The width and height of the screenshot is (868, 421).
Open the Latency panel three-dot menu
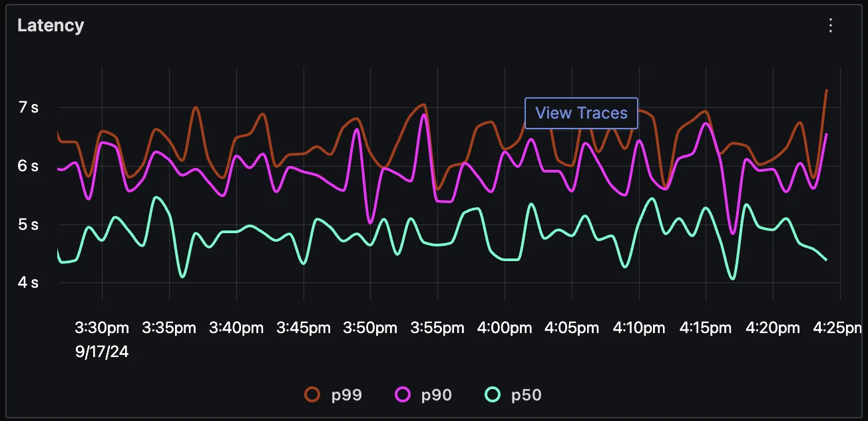click(830, 25)
